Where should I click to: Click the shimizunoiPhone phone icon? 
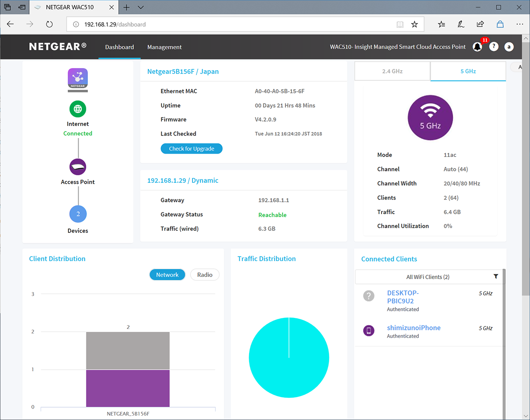pos(369,330)
